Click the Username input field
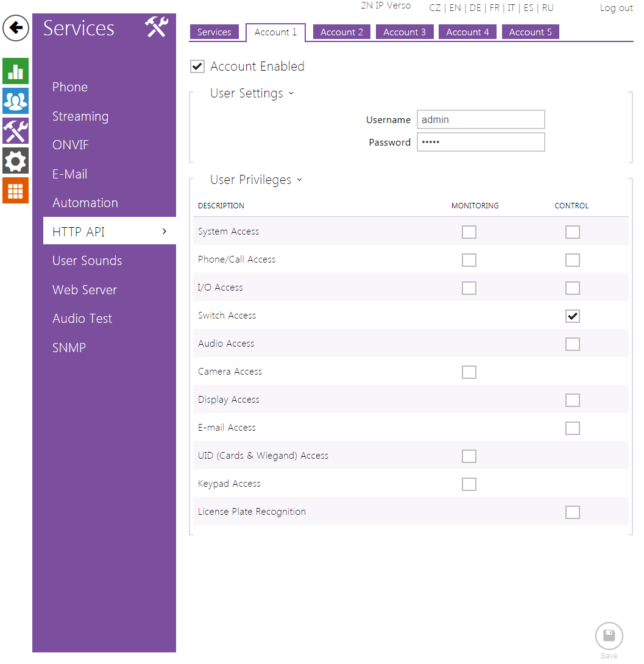Viewport: 644px width, 664px height. (x=480, y=120)
